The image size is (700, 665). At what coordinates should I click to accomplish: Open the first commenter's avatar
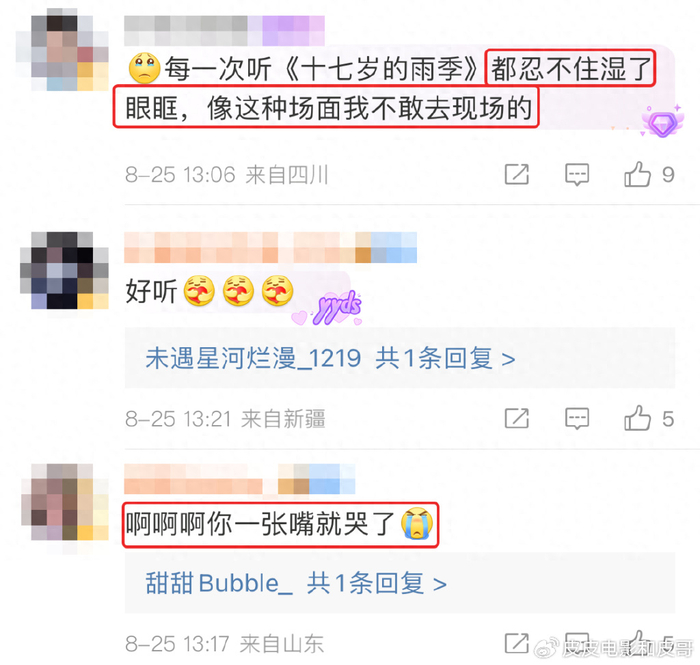tap(62, 49)
